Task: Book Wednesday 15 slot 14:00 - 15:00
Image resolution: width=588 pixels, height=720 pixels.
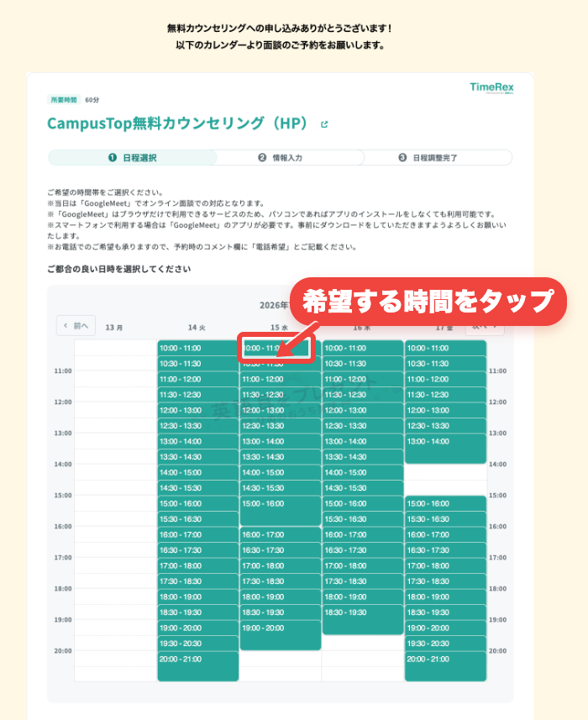Action: (x=281, y=472)
